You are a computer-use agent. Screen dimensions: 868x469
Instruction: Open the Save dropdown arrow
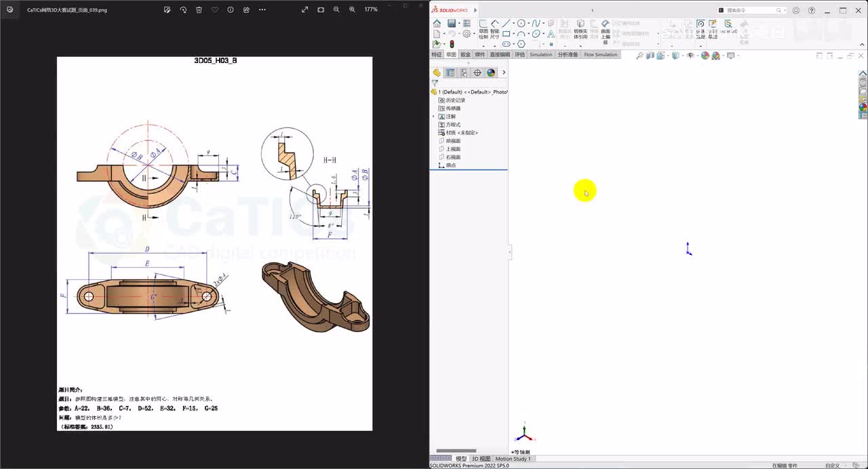tap(459, 23)
